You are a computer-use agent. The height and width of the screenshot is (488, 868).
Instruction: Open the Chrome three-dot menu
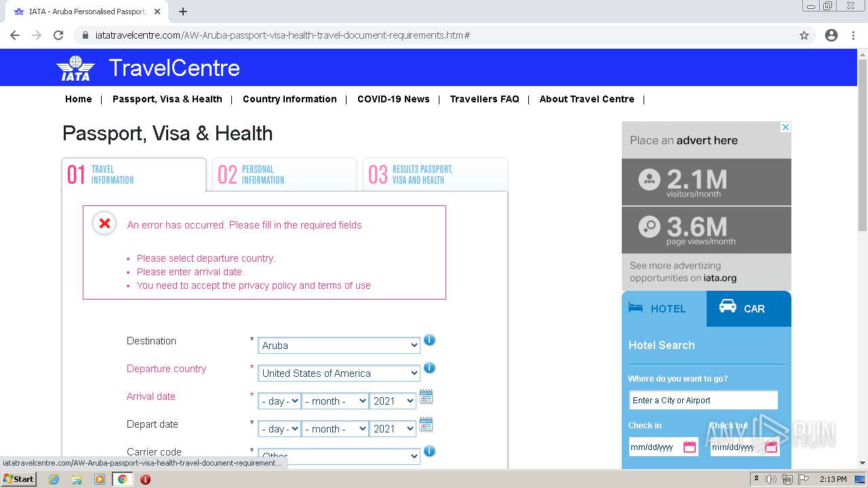[853, 35]
